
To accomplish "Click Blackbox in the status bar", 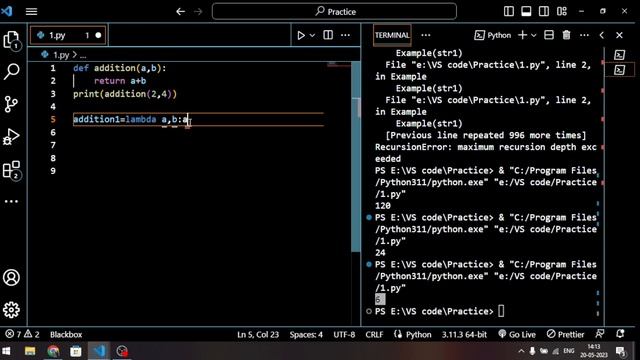I will coord(66,334).
